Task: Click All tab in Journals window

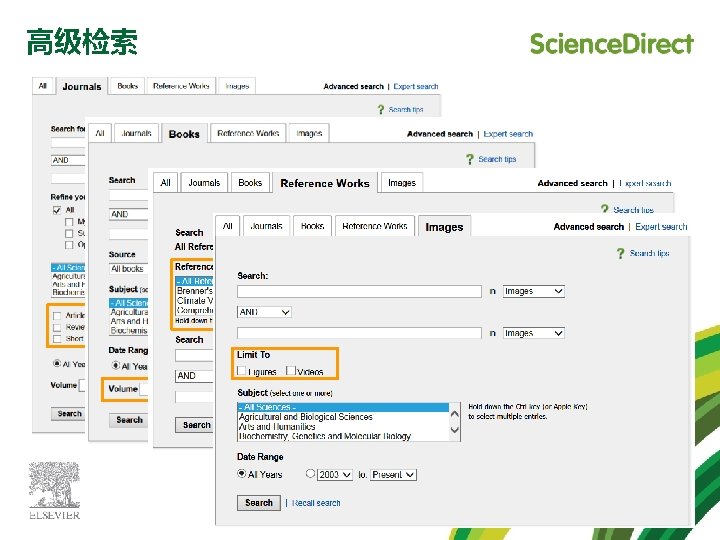Action: (43, 86)
